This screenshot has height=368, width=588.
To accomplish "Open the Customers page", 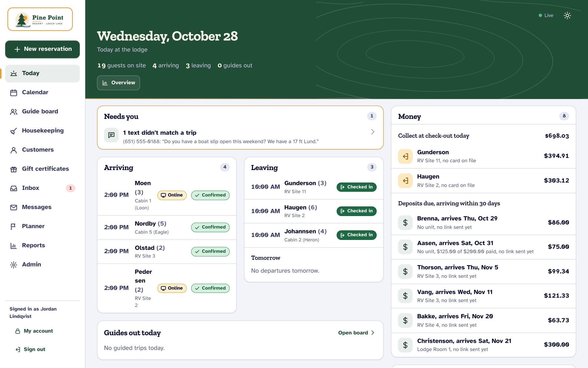I will click(x=42, y=150).
